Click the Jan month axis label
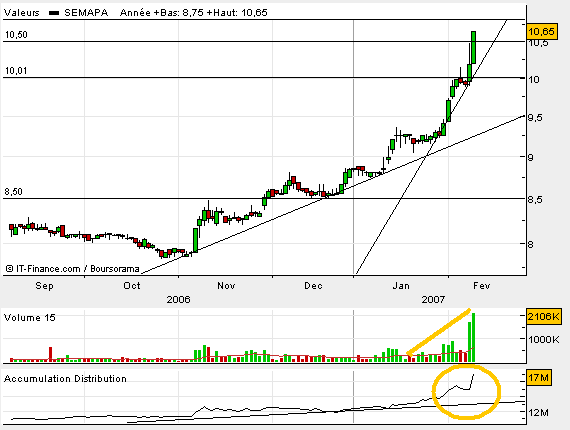Viewport: 570px width, 430px height. click(401, 286)
